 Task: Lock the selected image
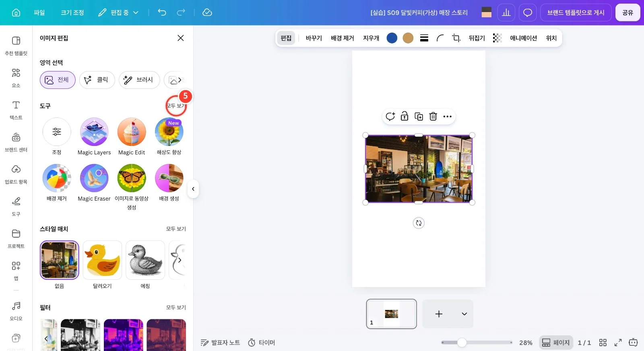point(405,116)
